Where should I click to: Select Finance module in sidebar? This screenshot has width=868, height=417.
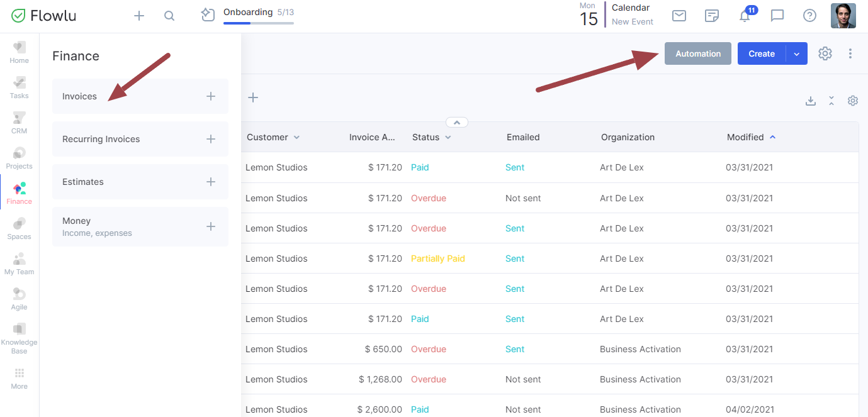20,194
